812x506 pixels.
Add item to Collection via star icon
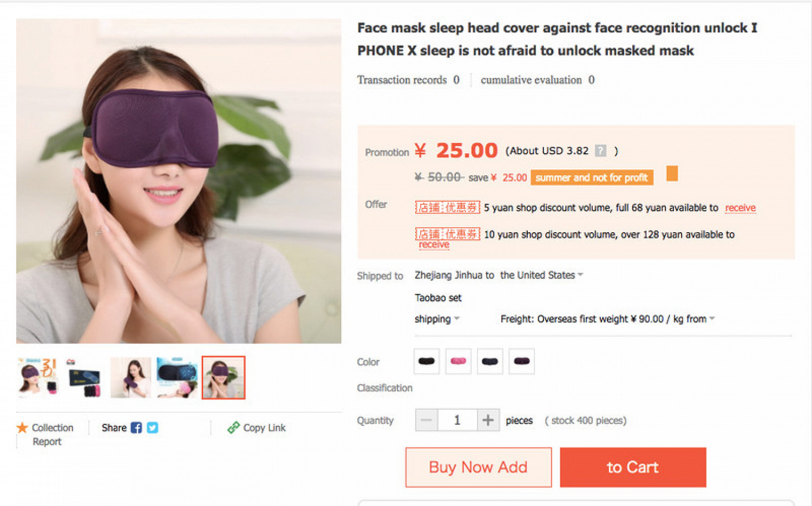pos(22,428)
